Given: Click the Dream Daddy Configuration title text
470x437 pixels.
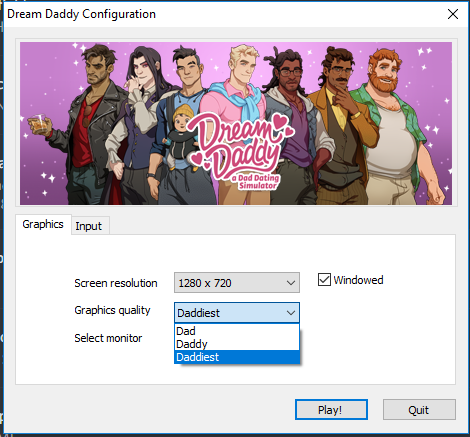Looking at the screenshot, I should point(81,14).
